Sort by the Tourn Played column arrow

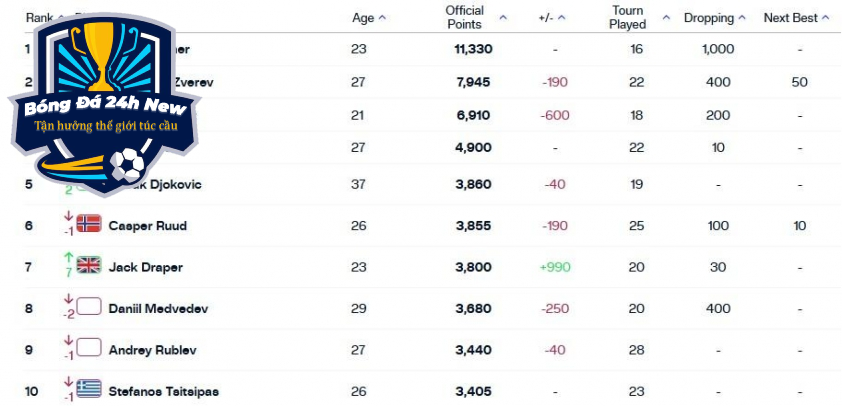(666, 18)
